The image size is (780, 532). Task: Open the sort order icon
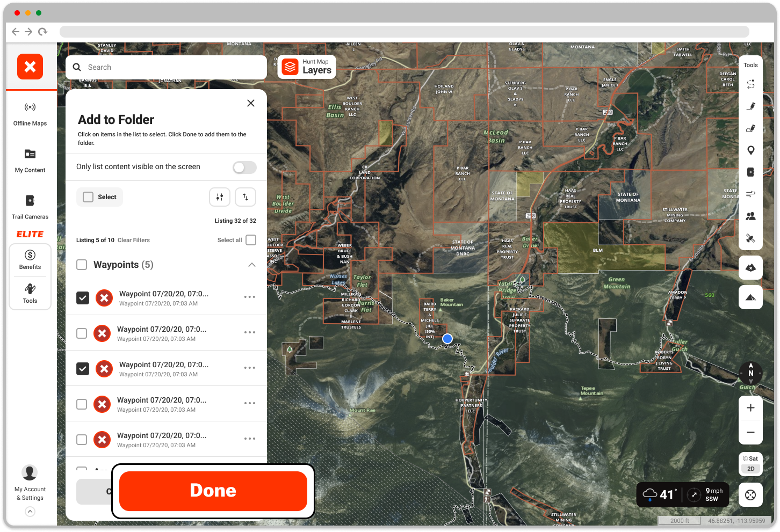[x=245, y=197]
